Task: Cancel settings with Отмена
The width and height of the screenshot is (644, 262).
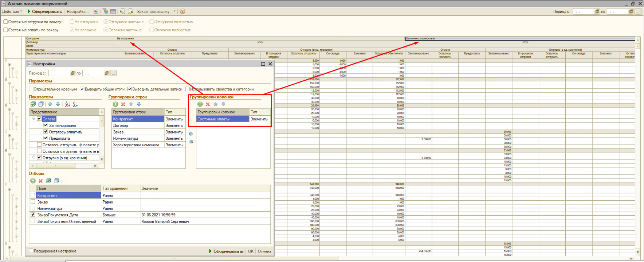Action: coord(264,251)
